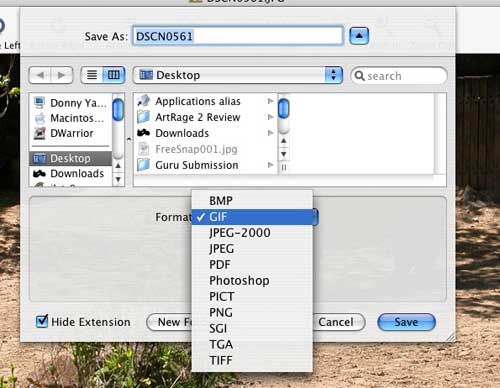Click the Macintosh disk icon in sidebar
The width and height of the screenshot is (500, 388).
coord(40,118)
